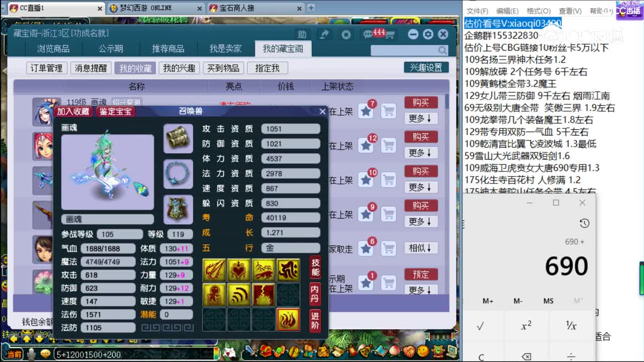Image resolution: width=644 pixels, height=362 pixels.
Task: Switch to 浏览商品 tab
Action: click(x=53, y=49)
